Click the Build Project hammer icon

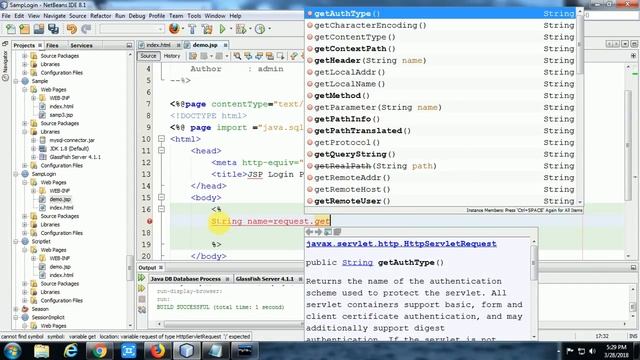192,29
